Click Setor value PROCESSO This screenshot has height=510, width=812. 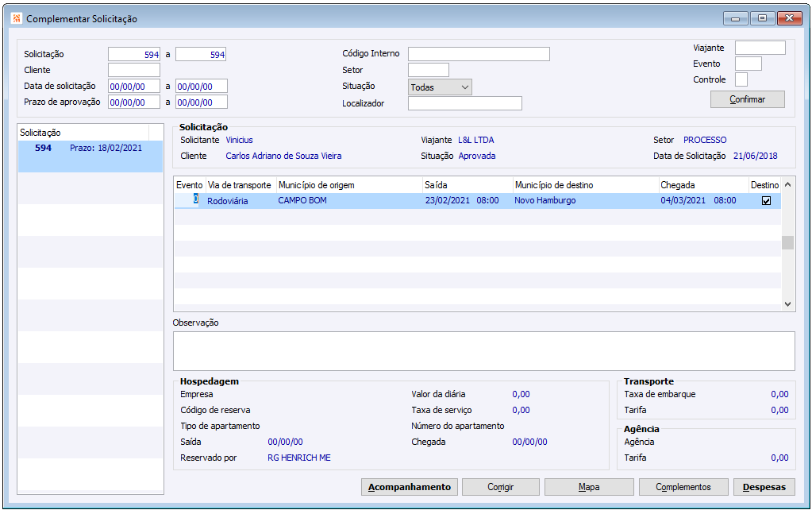pos(705,140)
